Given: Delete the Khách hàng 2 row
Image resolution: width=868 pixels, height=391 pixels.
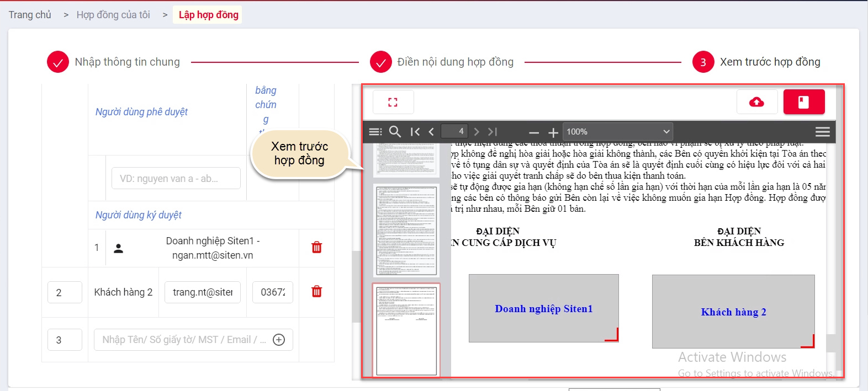Looking at the screenshot, I should (317, 291).
